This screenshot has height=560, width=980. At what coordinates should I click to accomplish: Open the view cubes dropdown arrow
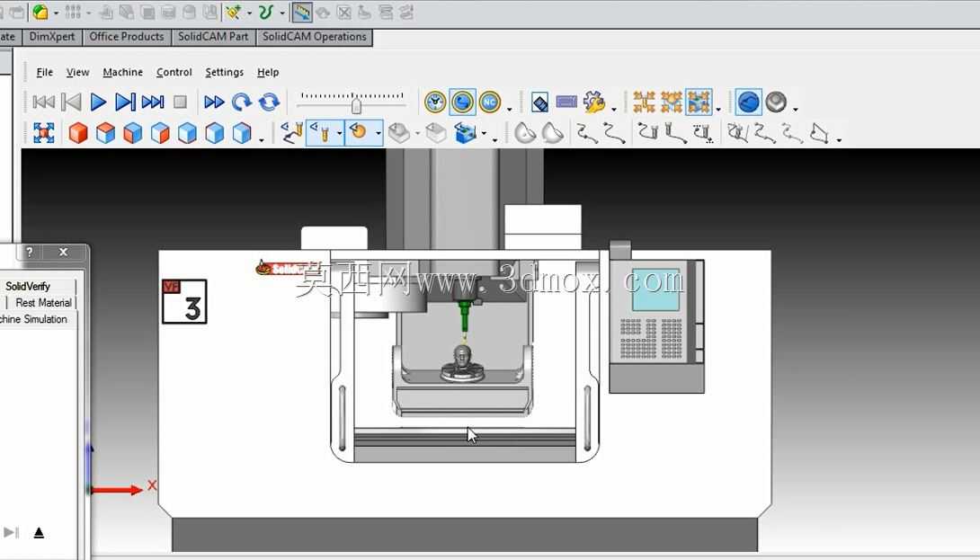pos(262,140)
